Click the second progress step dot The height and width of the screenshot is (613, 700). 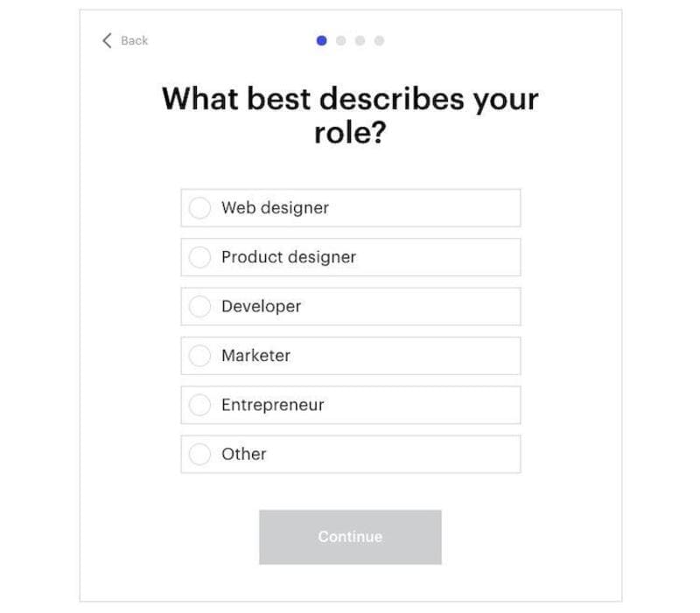[x=342, y=40]
